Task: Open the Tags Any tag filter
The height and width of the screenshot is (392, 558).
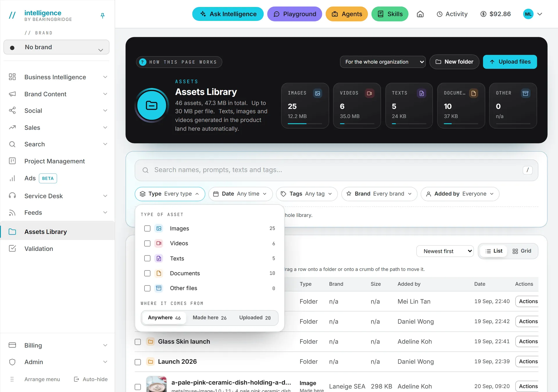Action: click(307, 194)
